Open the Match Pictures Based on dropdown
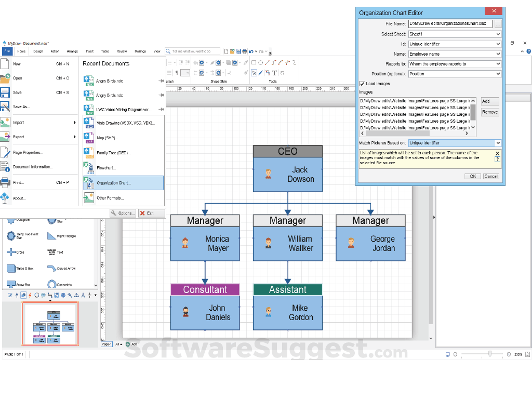532x399 pixels. click(455, 143)
